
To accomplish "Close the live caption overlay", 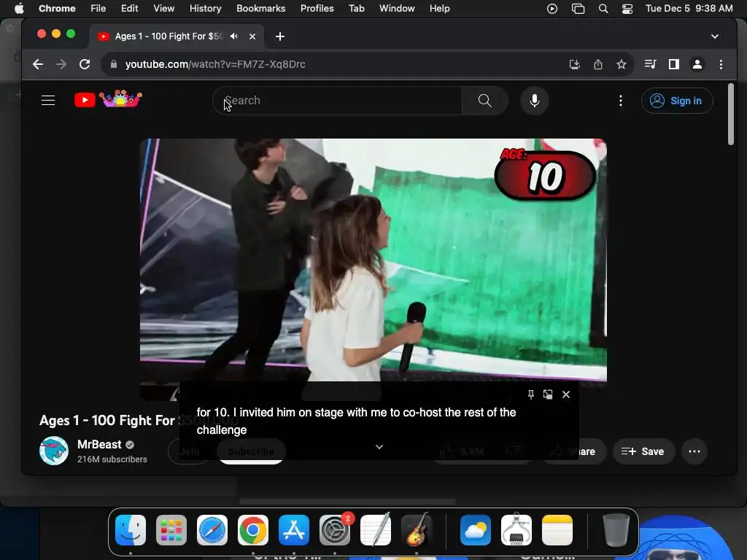I will click(566, 394).
